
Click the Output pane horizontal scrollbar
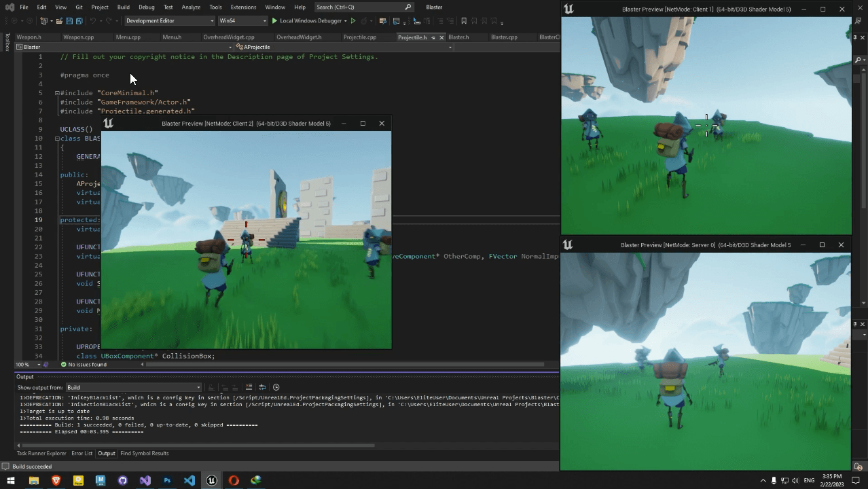pyautogui.click(x=197, y=446)
